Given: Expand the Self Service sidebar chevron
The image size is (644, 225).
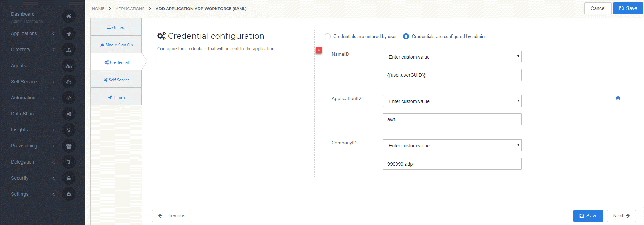Looking at the screenshot, I should click(53, 82).
